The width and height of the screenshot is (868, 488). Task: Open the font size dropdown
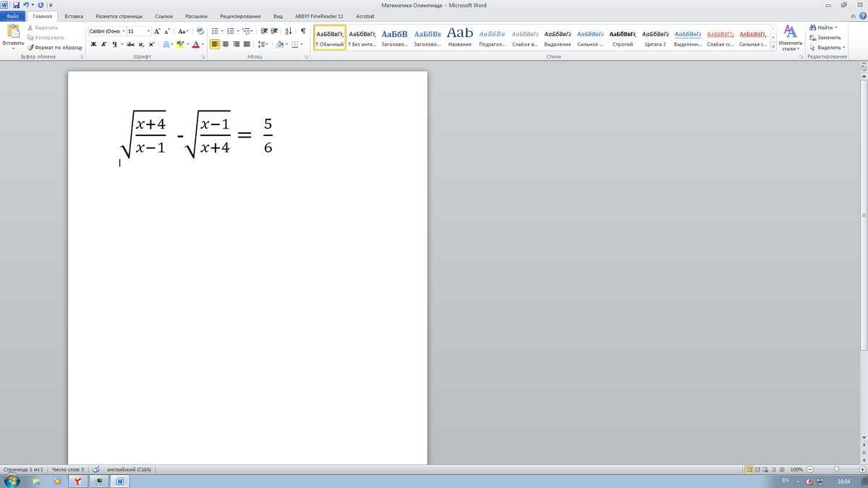149,31
